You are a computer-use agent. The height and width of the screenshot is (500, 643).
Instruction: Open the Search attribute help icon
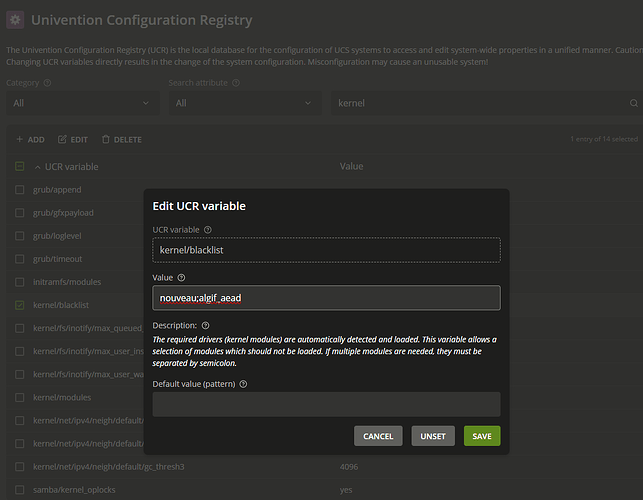(236, 83)
